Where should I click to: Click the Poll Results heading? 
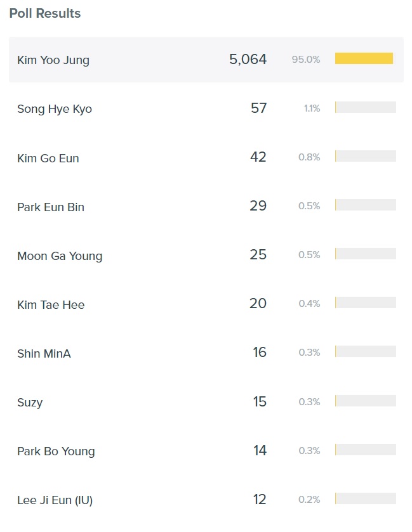pyautogui.click(x=45, y=13)
